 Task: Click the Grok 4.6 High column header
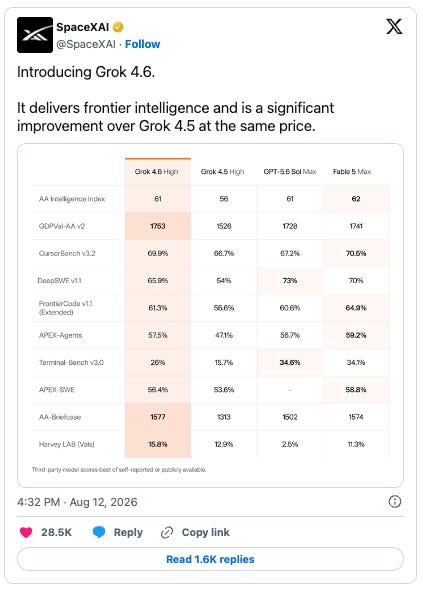(156, 172)
